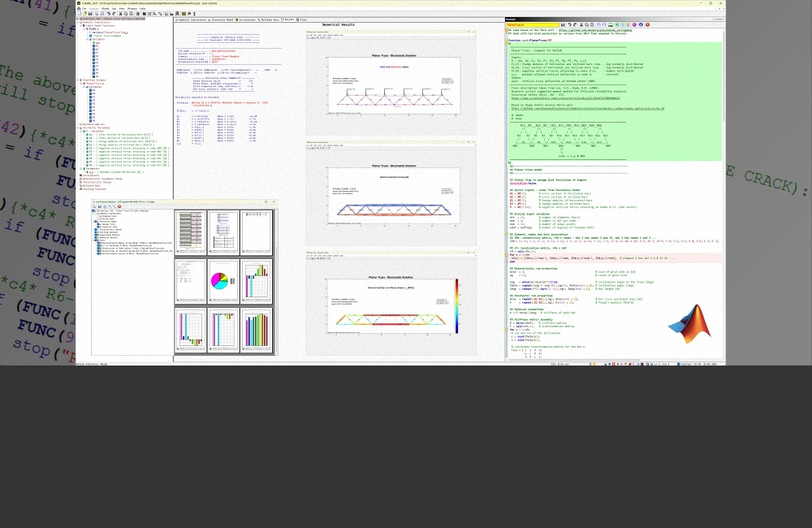Click the Save icon in main toolbar

tap(90, 14)
